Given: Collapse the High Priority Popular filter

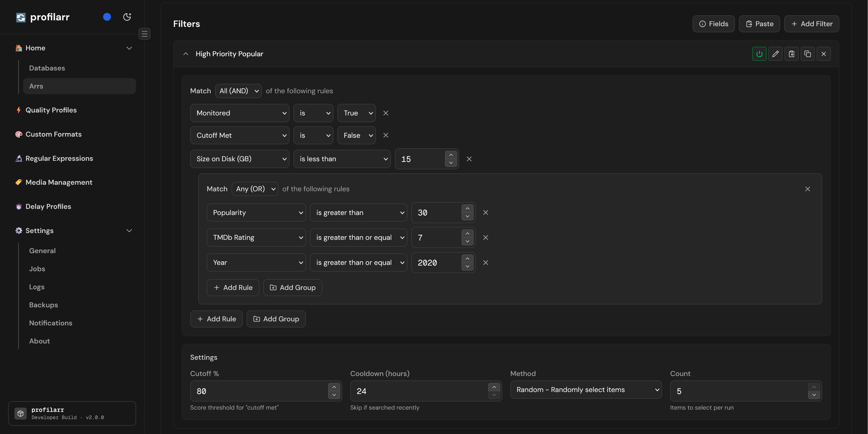Looking at the screenshot, I should [186, 54].
